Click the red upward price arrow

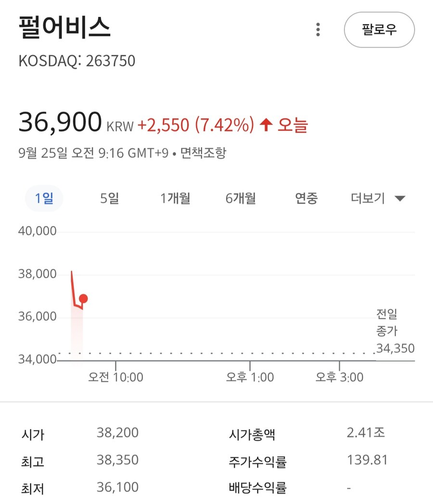[266, 126]
